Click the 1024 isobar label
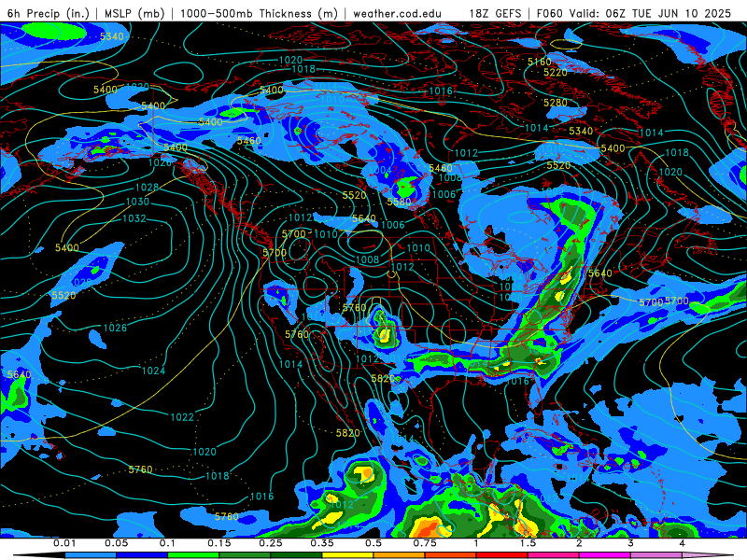This screenshot has height=560, width=747. [153, 371]
